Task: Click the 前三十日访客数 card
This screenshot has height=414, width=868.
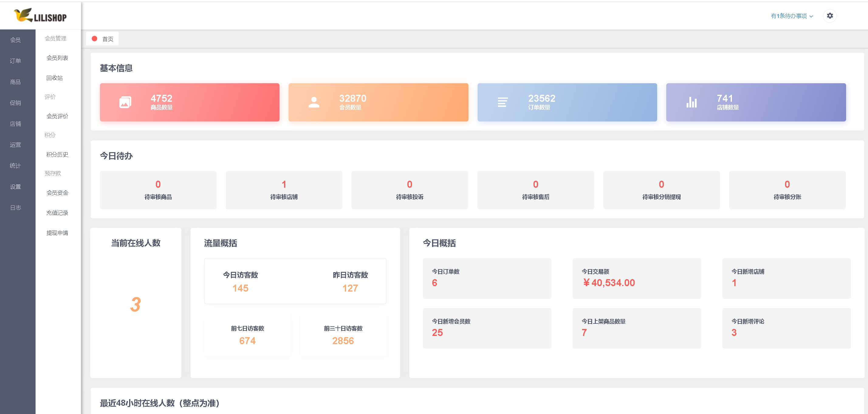Action: coord(343,335)
